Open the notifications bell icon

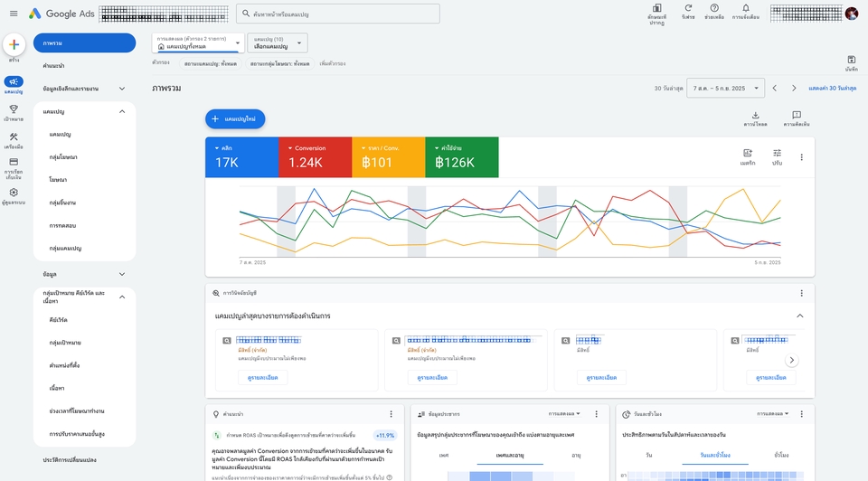click(746, 8)
